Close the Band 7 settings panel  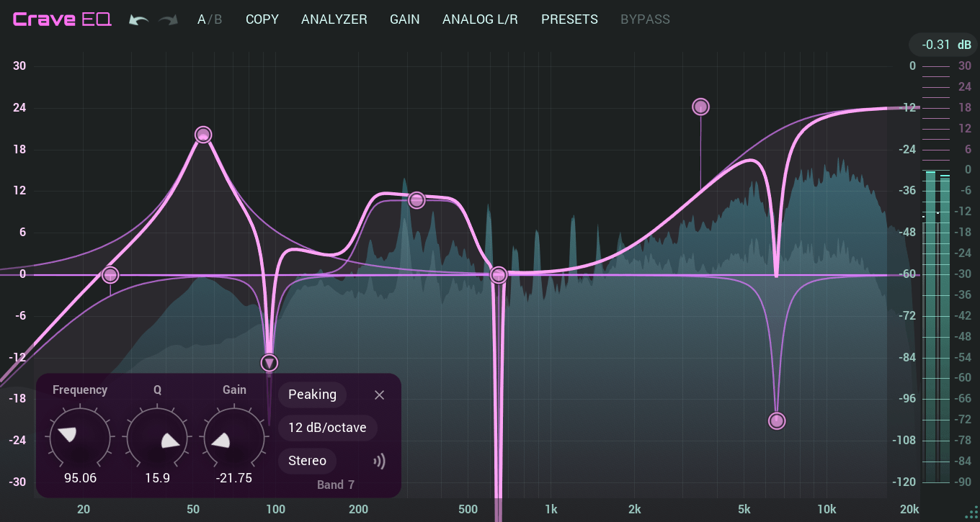(x=380, y=395)
